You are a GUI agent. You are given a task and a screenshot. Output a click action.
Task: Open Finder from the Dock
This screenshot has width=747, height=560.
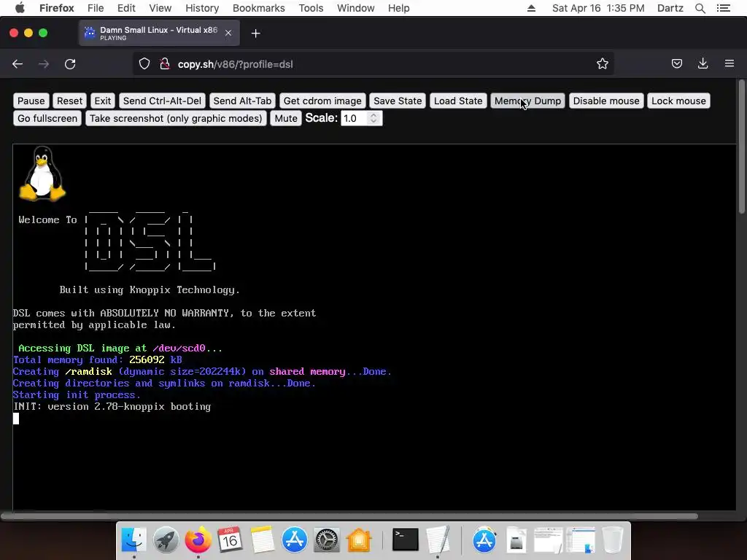[x=134, y=540]
